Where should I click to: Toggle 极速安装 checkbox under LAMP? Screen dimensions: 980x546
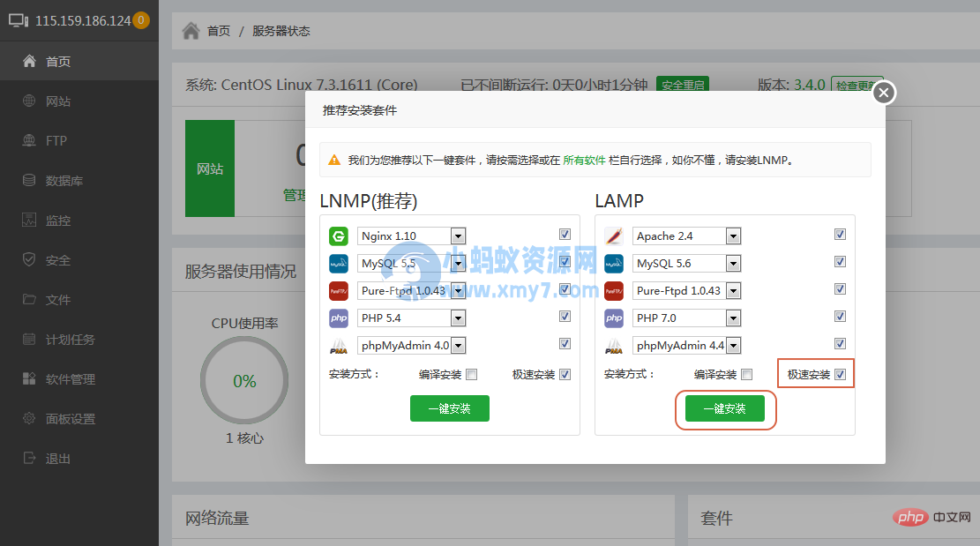(840, 375)
